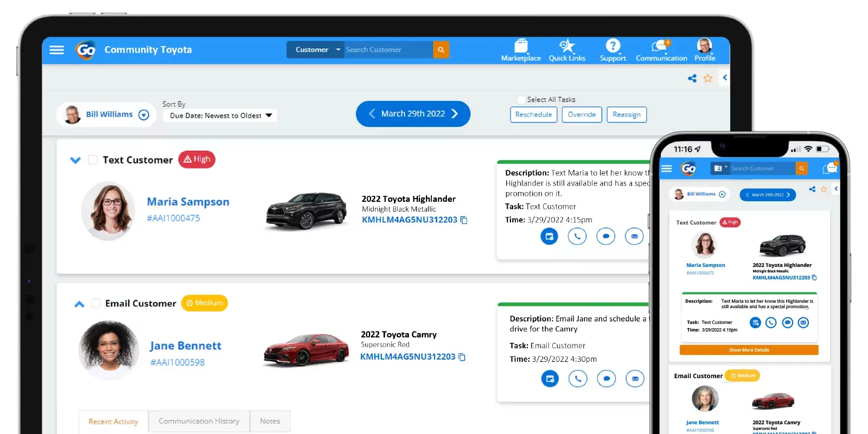The width and height of the screenshot is (868, 434).
Task: Click the Reassign button
Action: point(627,114)
